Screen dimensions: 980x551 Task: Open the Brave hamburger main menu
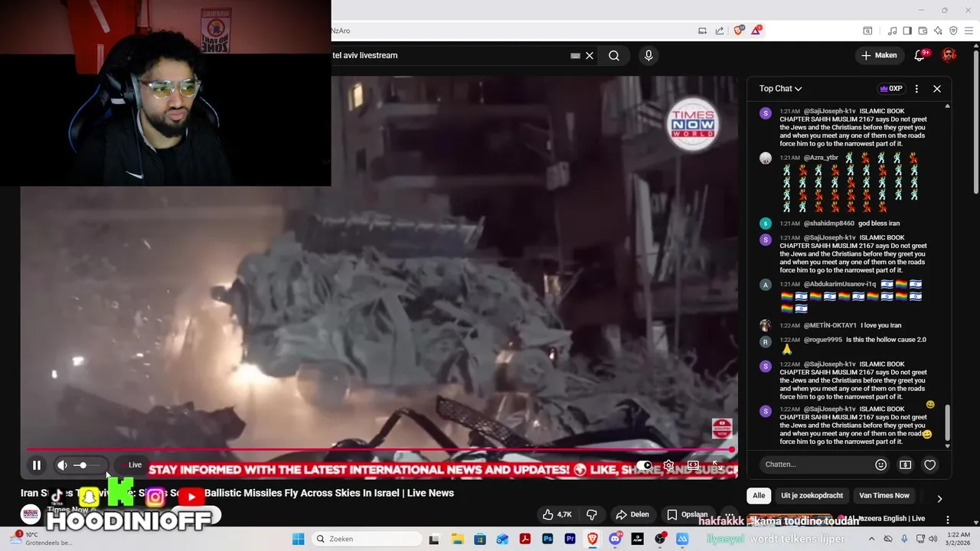969,31
